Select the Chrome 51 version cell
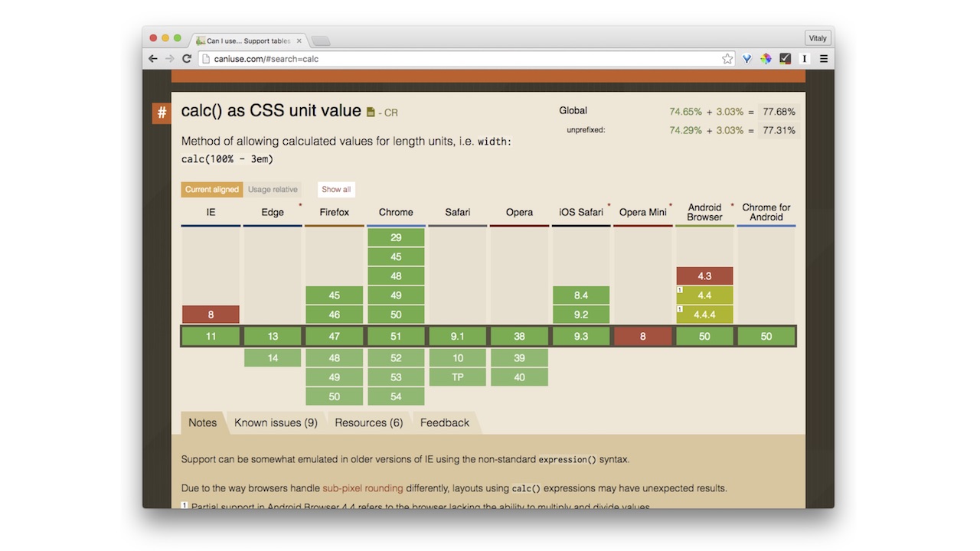This screenshot has height=551, width=980. [396, 337]
